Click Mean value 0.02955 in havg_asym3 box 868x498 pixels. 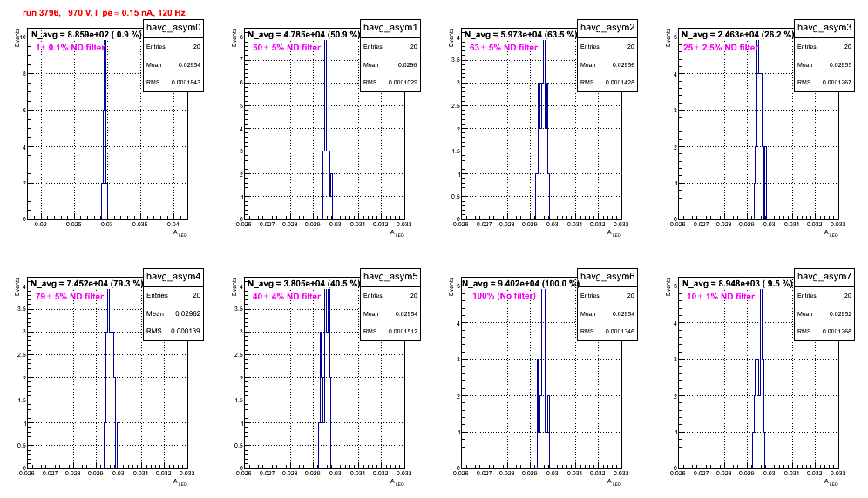point(840,64)
